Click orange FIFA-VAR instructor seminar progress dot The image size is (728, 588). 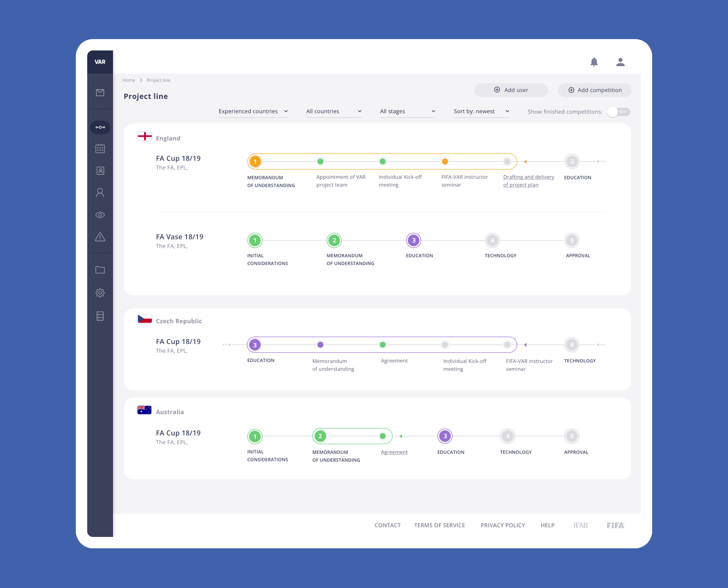pos(445,162)
